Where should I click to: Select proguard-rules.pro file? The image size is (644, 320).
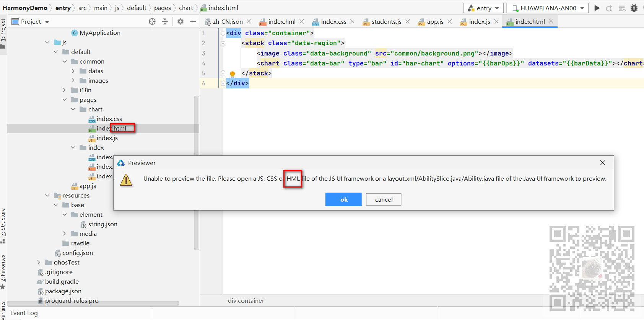68,301
